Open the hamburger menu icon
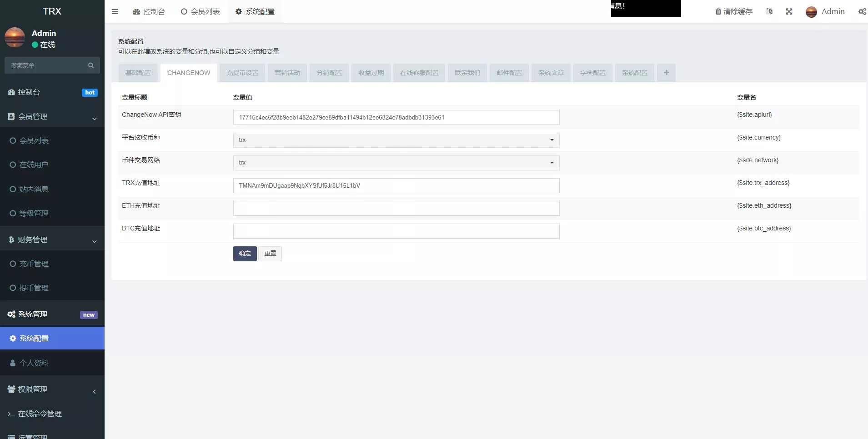Image resolution: width=868 pixels, height=439 pixels. point(115,11)
